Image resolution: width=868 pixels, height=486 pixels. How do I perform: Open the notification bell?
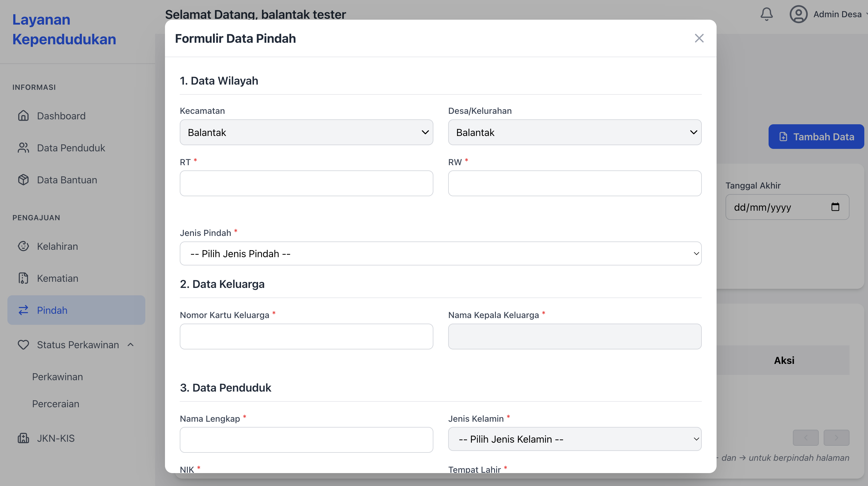766,14
